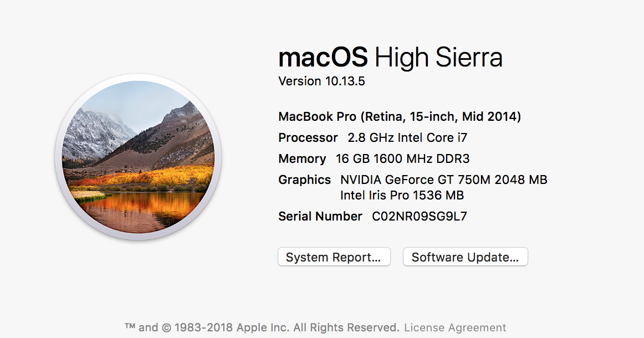This screenshot has width=644, height=338.
Task: Click the Processor label
Action: coord(308,138)
